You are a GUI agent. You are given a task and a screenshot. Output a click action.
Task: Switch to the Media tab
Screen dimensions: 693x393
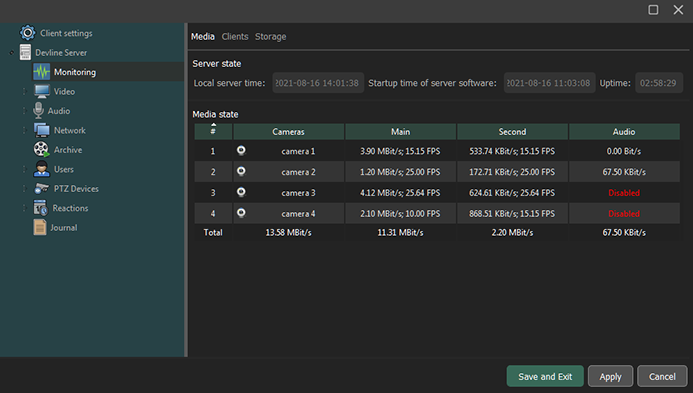[x=203, y=37]
